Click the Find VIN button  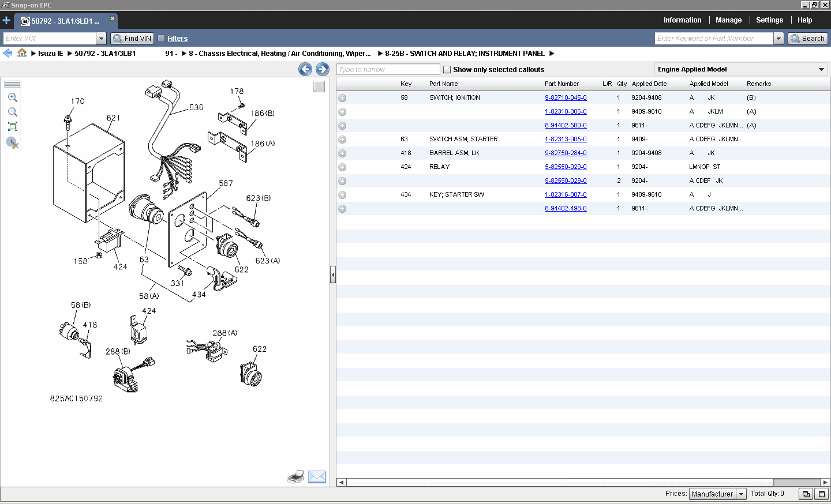pos(132,38)
